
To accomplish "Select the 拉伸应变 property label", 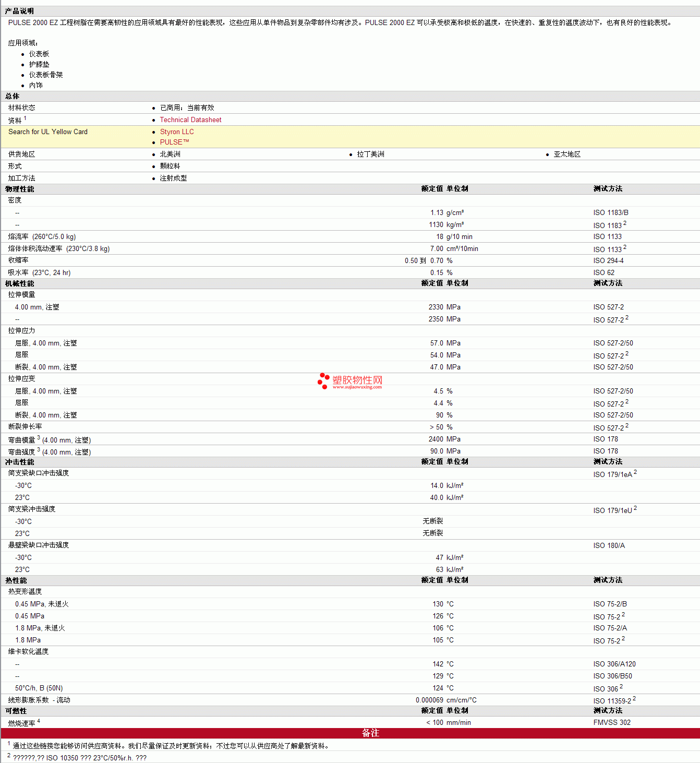I will click(x=21, y=379).
